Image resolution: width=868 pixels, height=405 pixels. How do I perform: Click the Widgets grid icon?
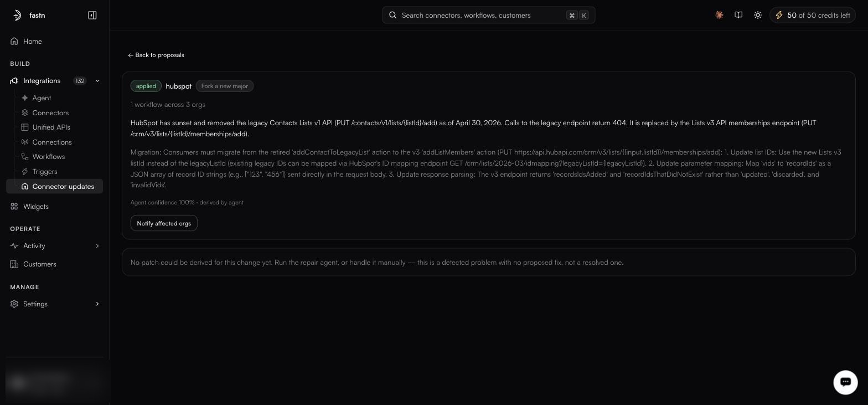point(14,207)
